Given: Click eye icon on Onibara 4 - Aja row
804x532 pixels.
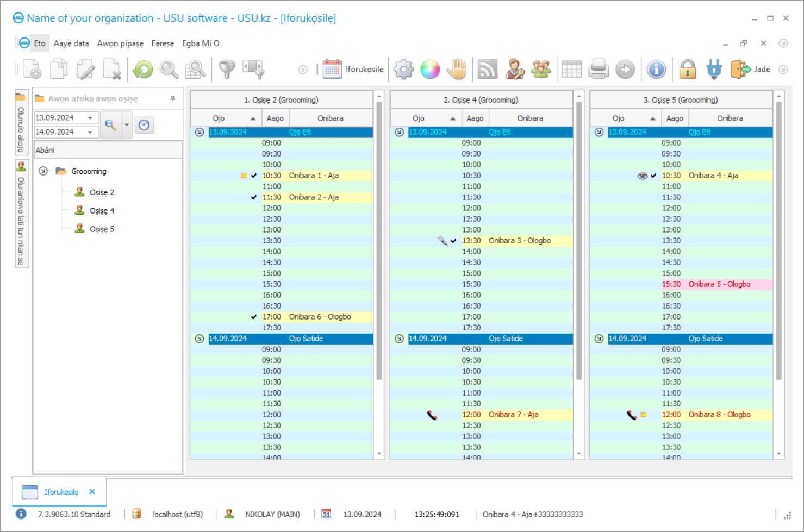Looking at the screenshot, I should pos(642,176).
